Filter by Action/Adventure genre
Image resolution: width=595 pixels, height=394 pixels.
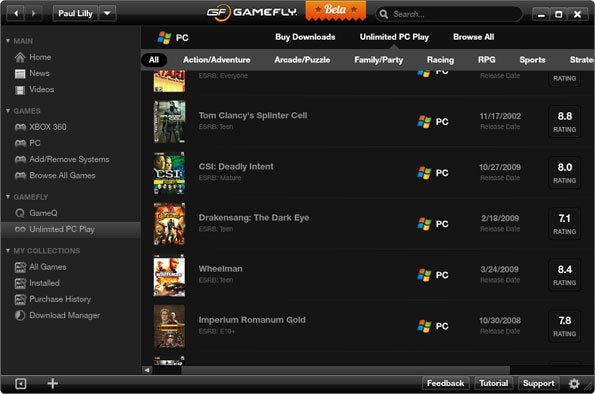click(217, 60)
